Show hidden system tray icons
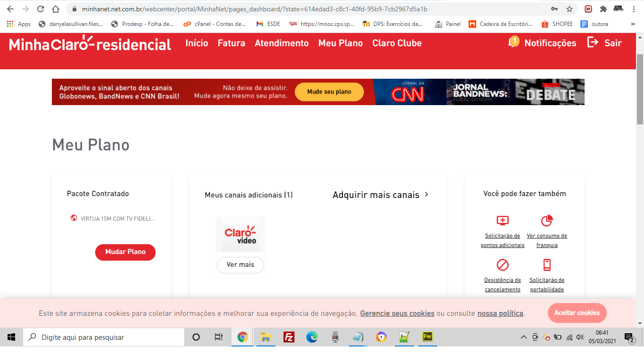This screenshot has height=362, width=644. click(523, 337)
